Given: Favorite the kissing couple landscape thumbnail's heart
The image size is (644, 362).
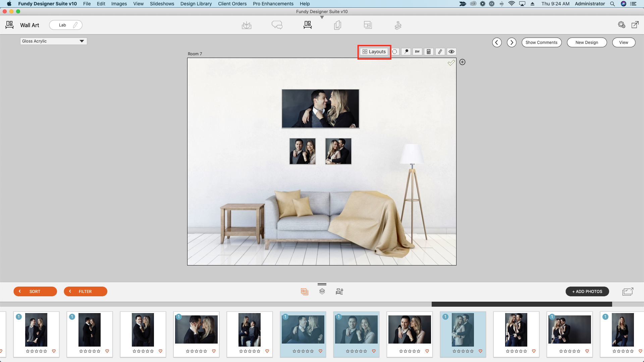Looking at the screenshot, I should pyautogui.click(x=214, y=351).
